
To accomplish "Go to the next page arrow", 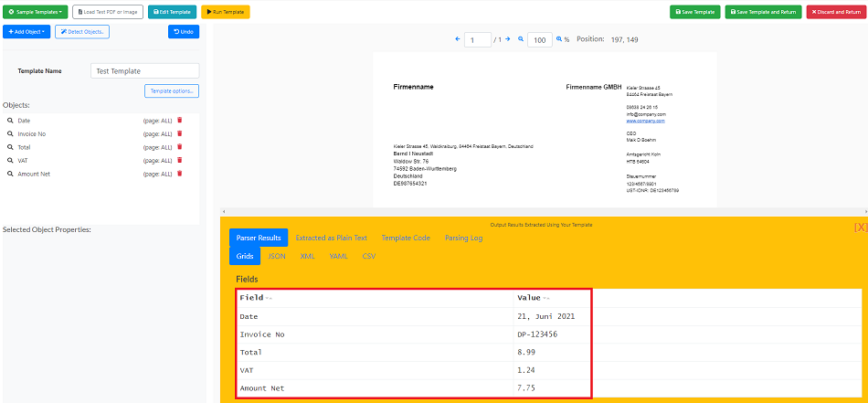I will [508, 39].
